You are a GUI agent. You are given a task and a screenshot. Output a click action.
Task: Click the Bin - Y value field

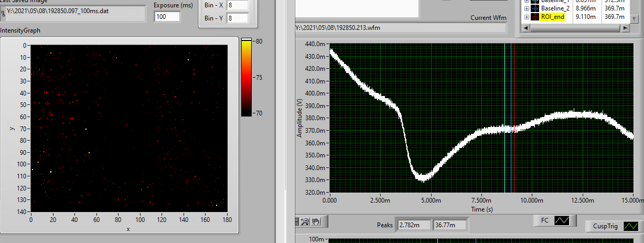(237, 18)
